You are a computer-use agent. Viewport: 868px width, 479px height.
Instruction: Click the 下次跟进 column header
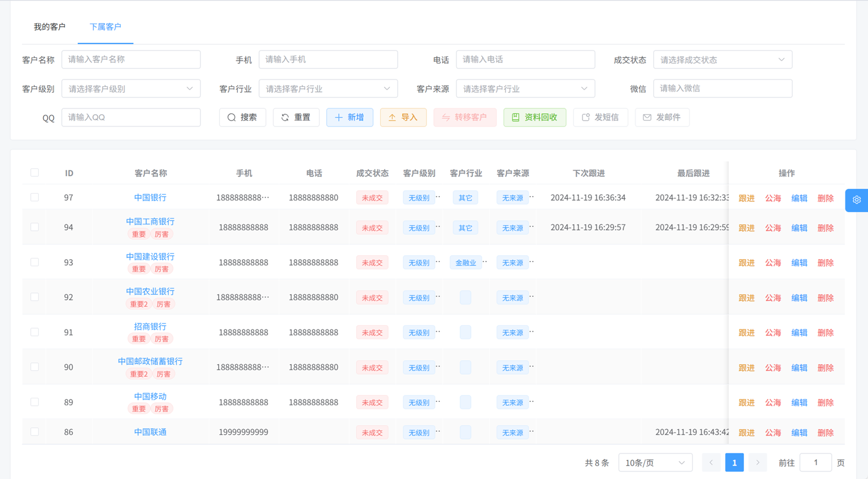(x=588, y=173)
